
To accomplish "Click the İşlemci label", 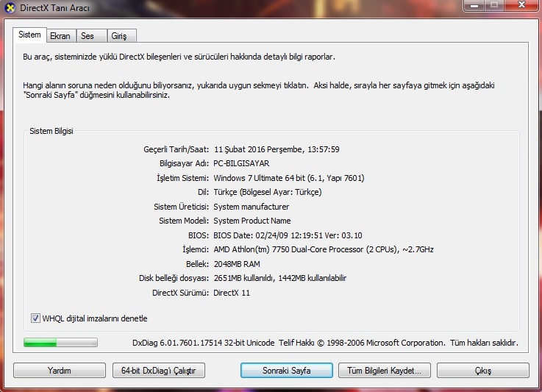I will (196, 249).
